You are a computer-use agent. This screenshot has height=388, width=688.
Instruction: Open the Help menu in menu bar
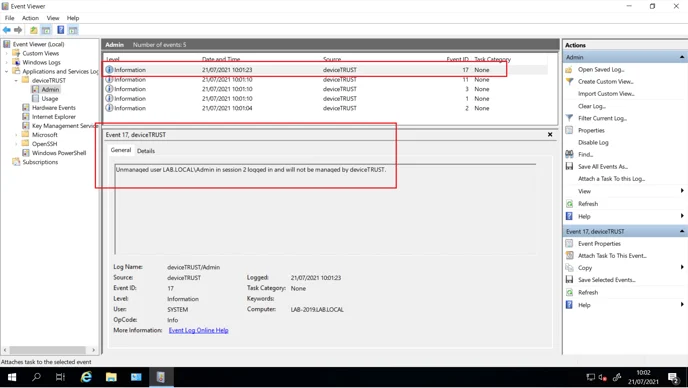[x=73, y=18]
